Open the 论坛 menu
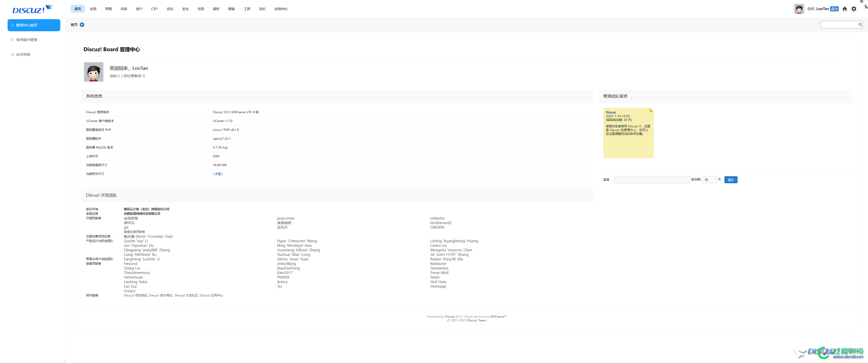Image resolution: width=868 pixels, height=363 pixels. tap(170, 9)
